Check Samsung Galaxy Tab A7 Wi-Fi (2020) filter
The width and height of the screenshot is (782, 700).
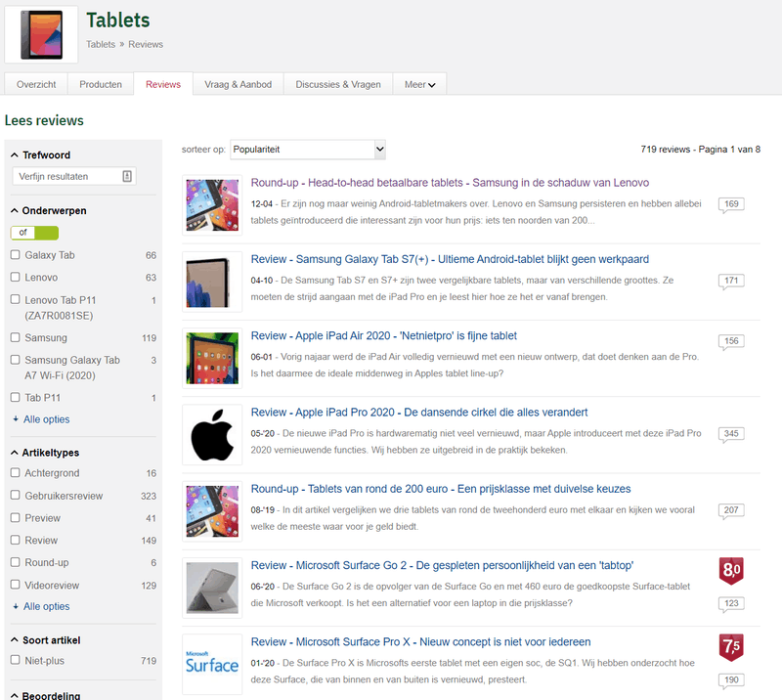16,360
